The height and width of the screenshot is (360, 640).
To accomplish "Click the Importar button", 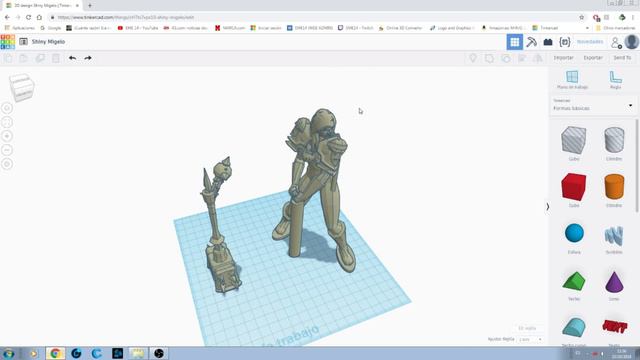I will point(564,58).
